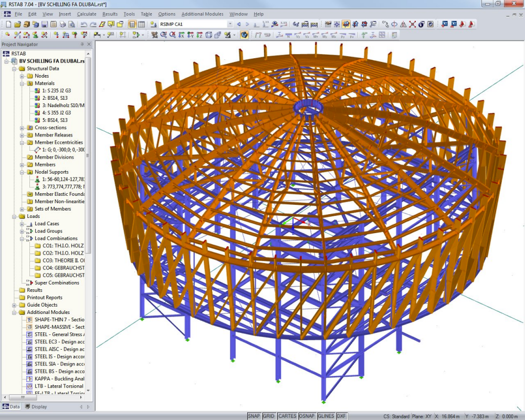Viewport: 525px width, 420px height.
Task: Activate the isometric view icon
Action: [x=209, y=35]
